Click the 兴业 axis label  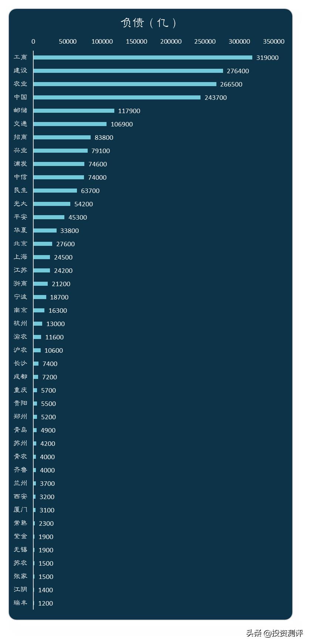(x=20, y=150)
